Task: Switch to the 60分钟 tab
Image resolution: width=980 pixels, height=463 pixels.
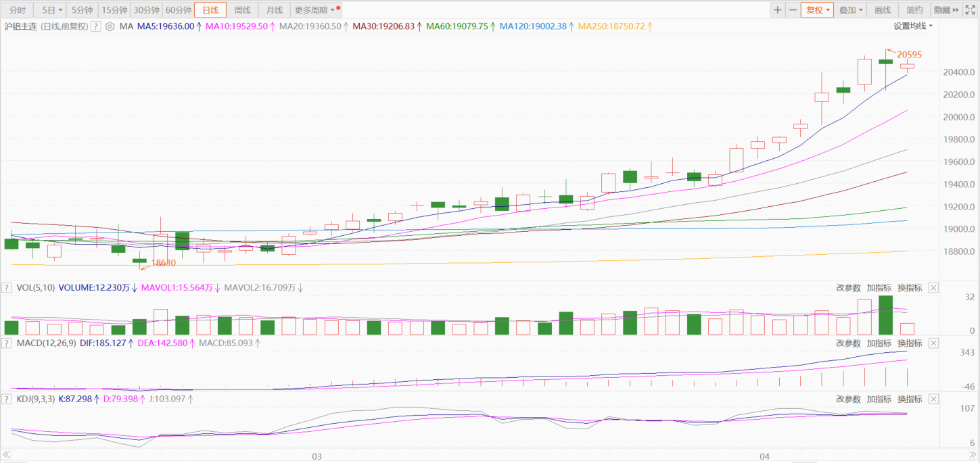Action: (179, 10)
